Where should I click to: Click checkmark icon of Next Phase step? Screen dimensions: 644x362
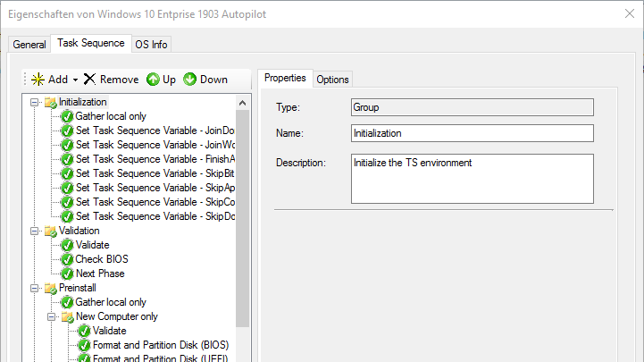[67, 274]
